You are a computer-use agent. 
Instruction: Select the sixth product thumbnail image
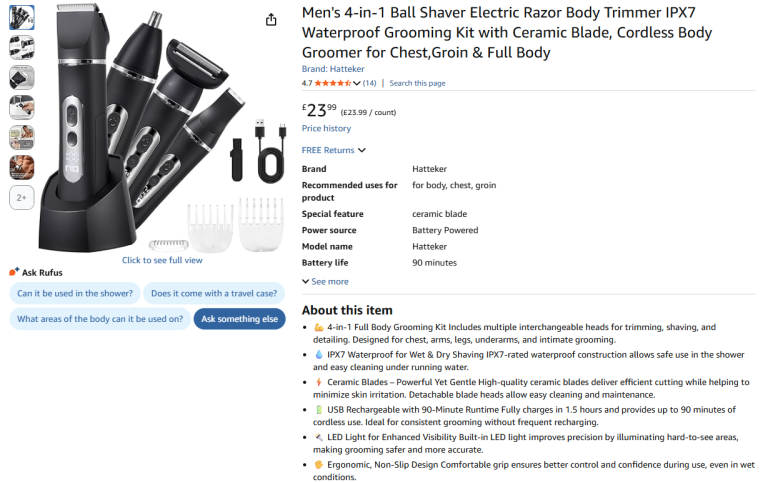(x=22, y=167)
